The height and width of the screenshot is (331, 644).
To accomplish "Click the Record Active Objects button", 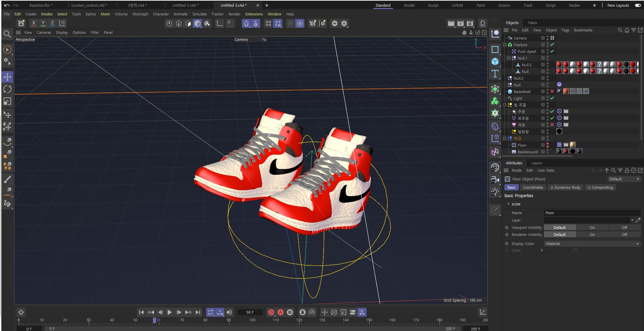I will 271,312.
